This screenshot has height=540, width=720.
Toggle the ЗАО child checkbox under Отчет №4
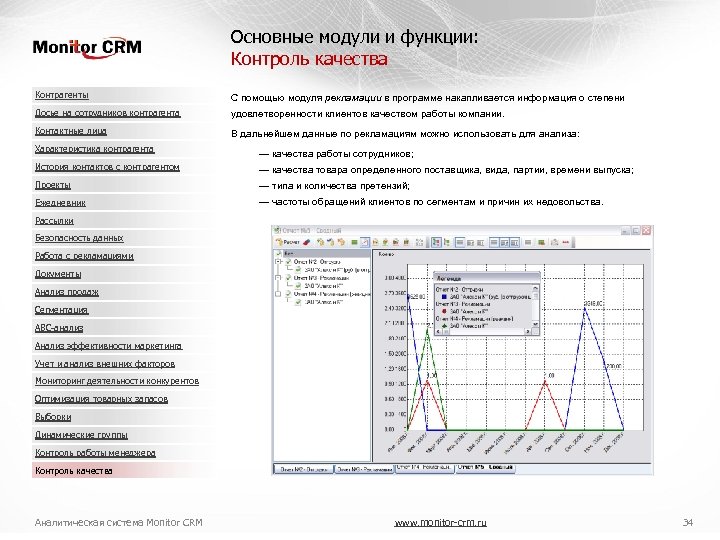tap(298, 302)
